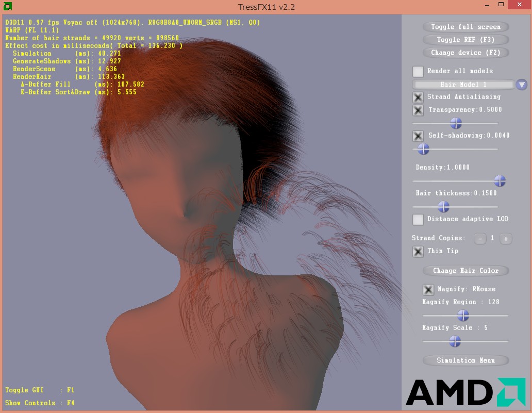Click the TressFX app icon in the title bar
Screen dimensions: 532x413
pos(7,7)
